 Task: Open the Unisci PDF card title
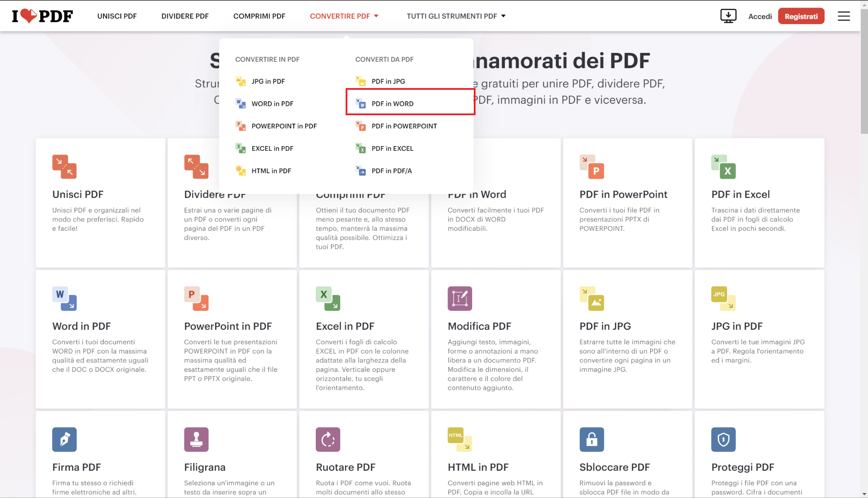click(x=78, y=194)
